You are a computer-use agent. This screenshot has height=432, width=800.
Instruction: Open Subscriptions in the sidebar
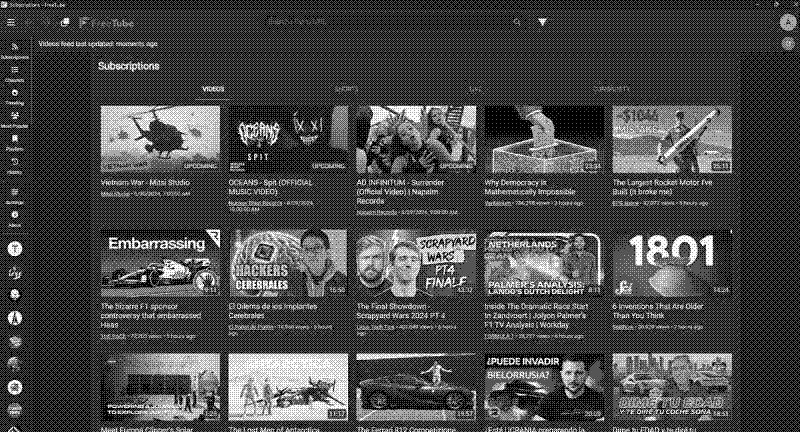15,51
